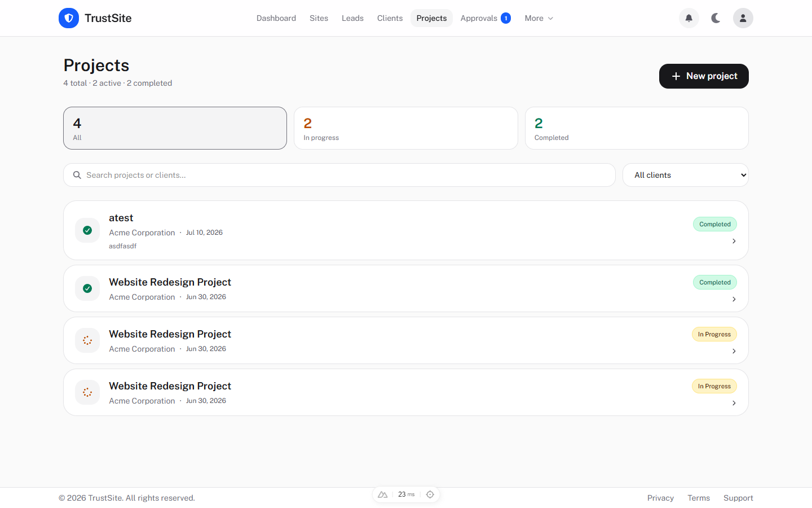Click the Approvals notification badge showing 1
This screenshot has width=812, height=508.
click(506, 18)
